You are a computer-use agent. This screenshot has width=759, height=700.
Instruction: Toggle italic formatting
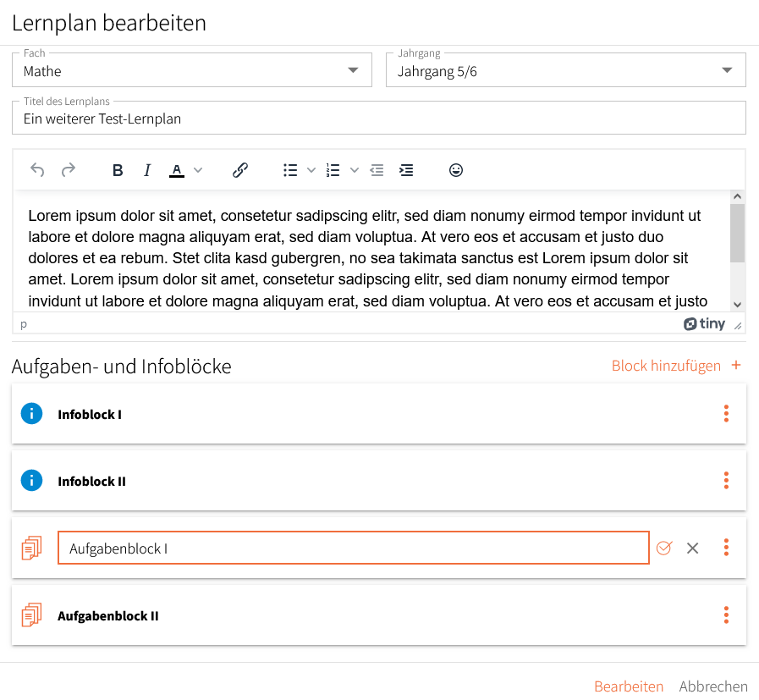pyautogui.click(x=147, y=170)
